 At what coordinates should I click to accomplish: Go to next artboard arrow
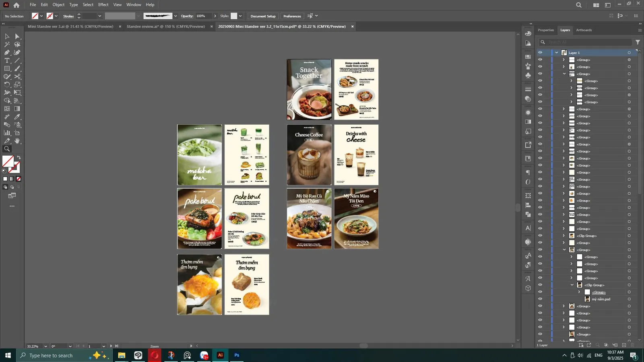pos(111,346)
